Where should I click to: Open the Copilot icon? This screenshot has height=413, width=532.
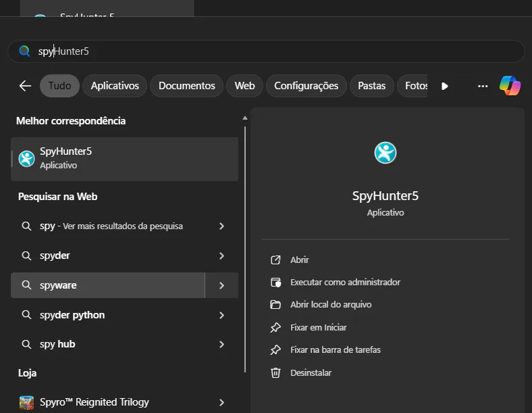[x=510, y=86]
